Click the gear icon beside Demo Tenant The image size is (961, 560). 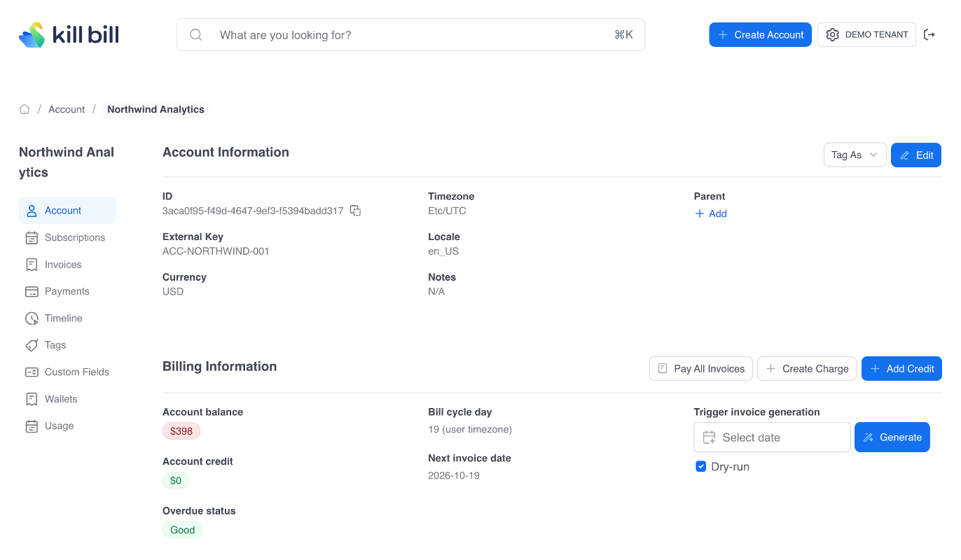point(832,35)
